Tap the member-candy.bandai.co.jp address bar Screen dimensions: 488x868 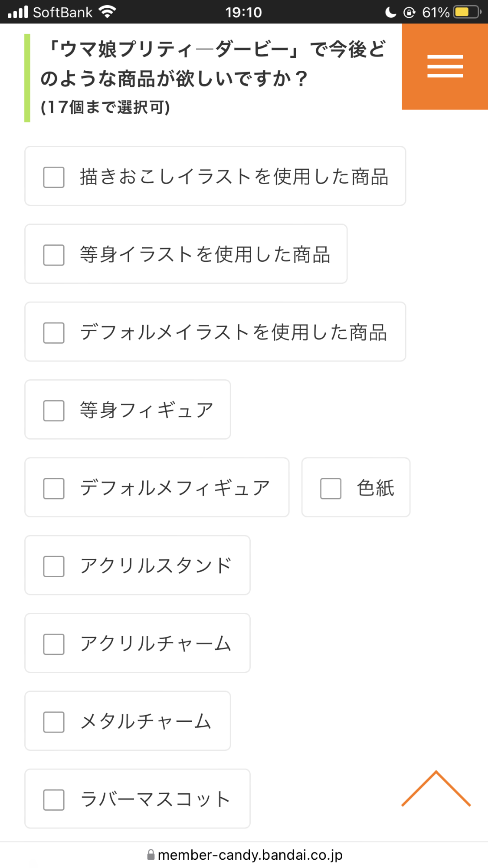point(250,855)
